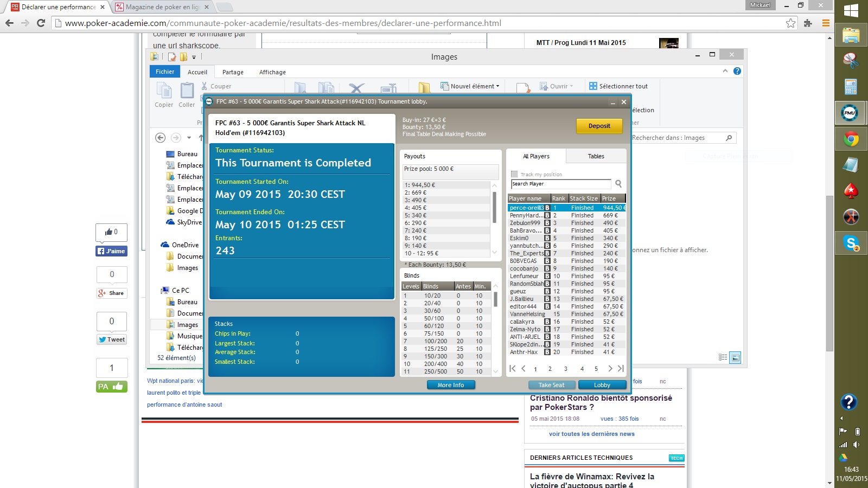This screenshot has width=868, height=488.
Task: Sort players by Prize column header
Action: point(613,198)
